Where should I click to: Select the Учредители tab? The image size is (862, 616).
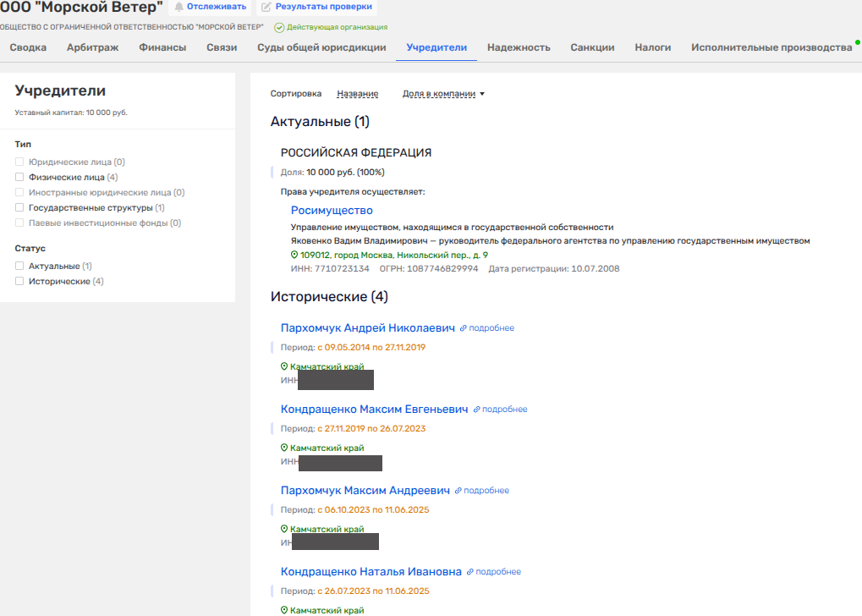[x=436, y=47]
